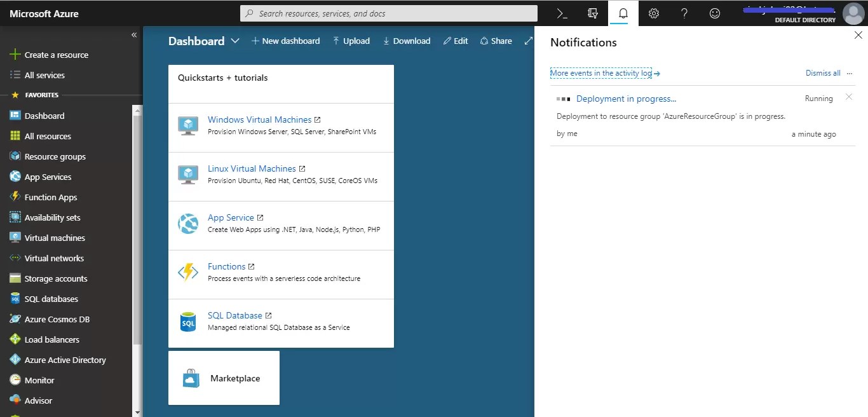868x417 pixels.
Task: Click the Function Apps lightning icon
Action: pos(15,197)
